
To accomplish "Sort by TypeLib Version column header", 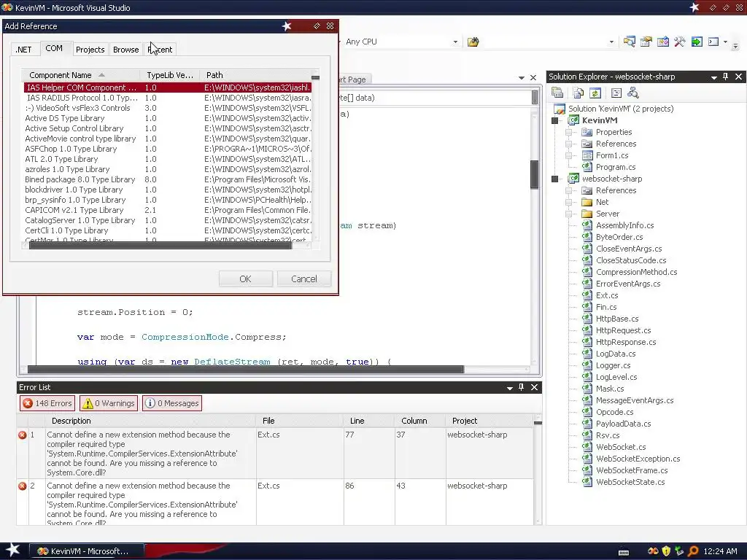I will [169, 75].
